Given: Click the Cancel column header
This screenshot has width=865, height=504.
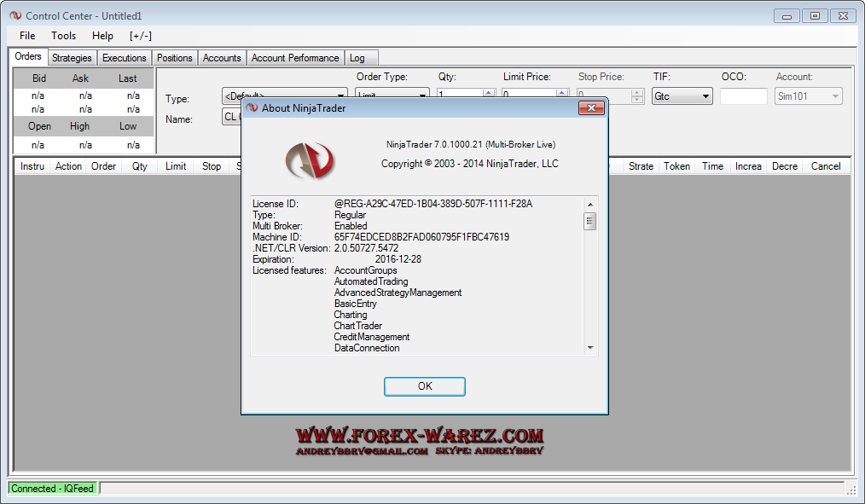Looking at the screenshot, I should (825, 166).
